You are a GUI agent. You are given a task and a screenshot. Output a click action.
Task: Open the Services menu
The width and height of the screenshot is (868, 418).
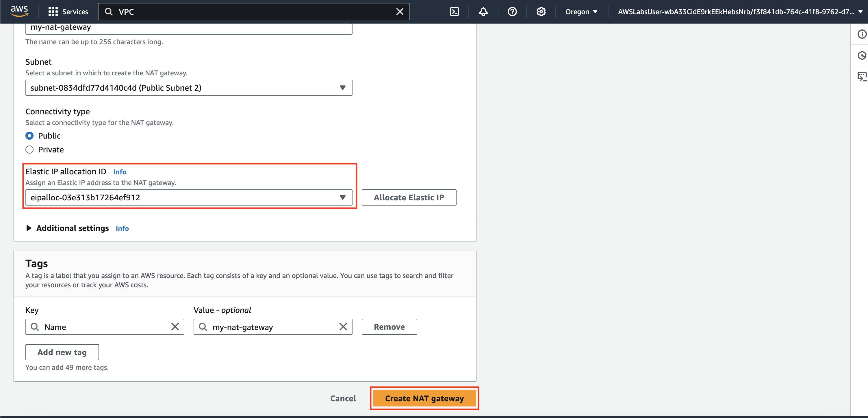click(x=68, y=12)
